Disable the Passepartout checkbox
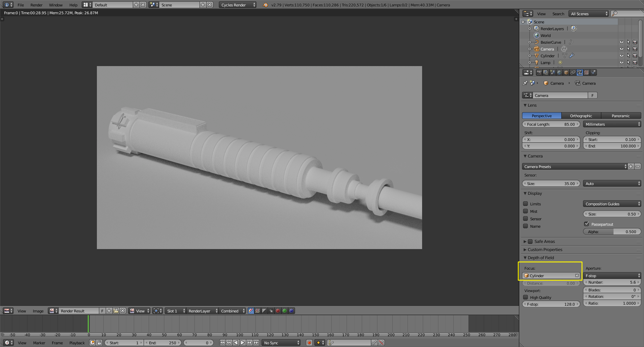 click(x=587, y=224)
